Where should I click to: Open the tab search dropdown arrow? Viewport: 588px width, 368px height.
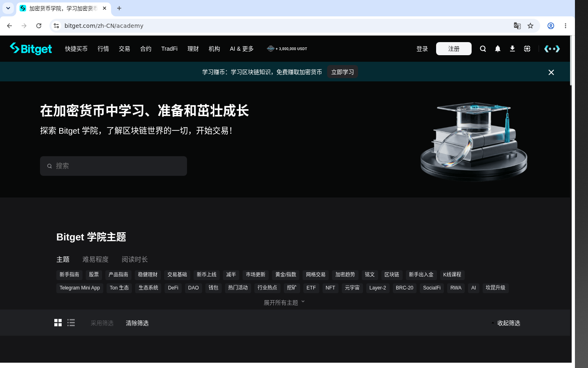tap(8, 8)
